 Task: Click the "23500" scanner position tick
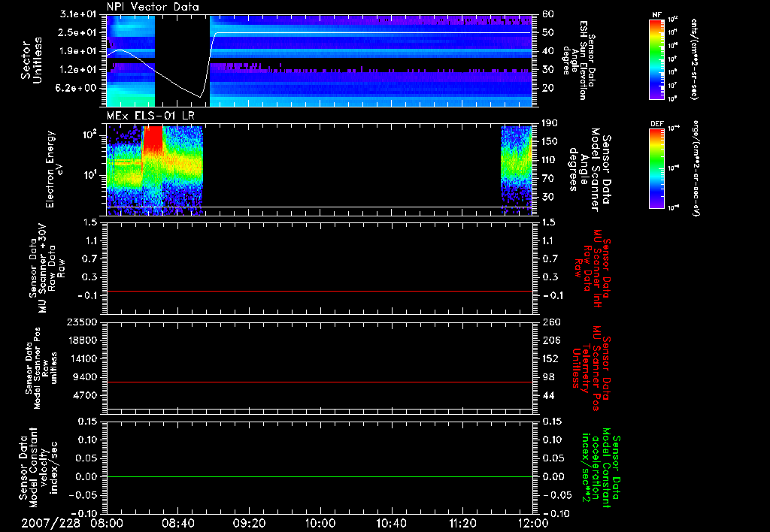click(x=83, y=322)
